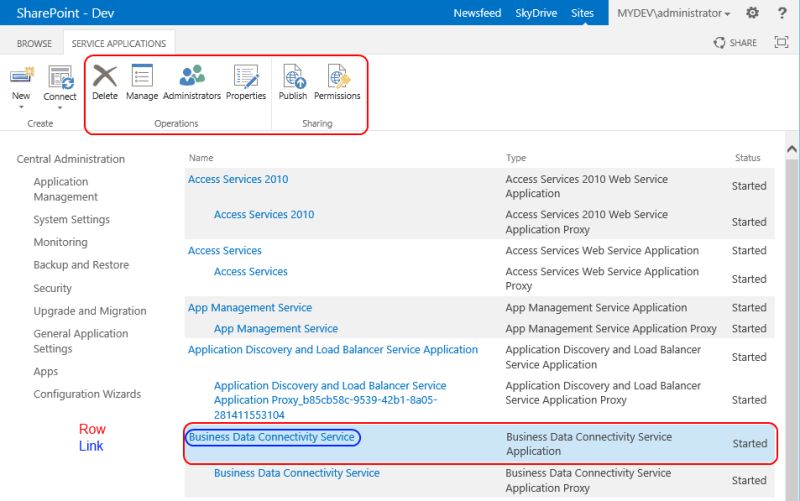
Task: Open the indented Access Services 2010 proxy link
Action: click(264, 214)
